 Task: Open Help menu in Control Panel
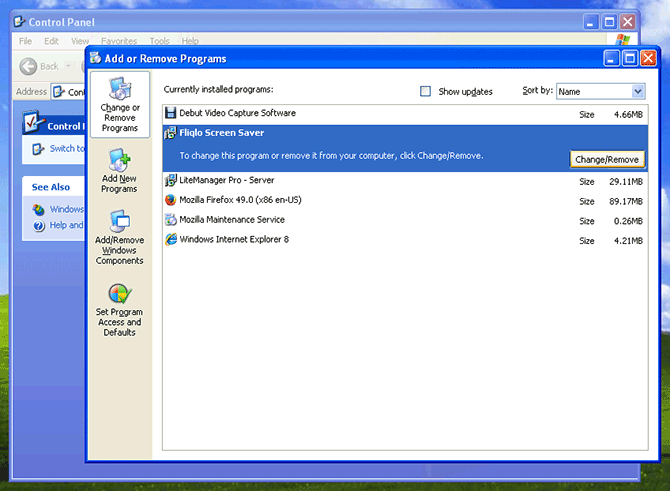(x=190, y=41)
